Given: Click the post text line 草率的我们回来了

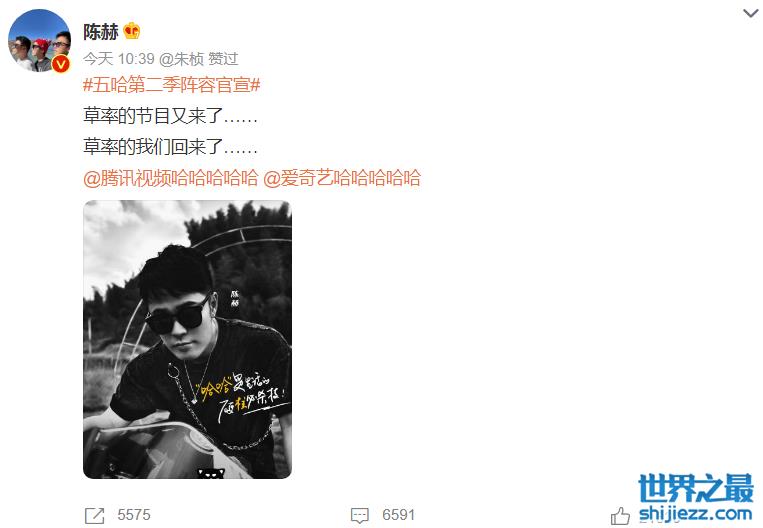Looking at the screenshot, I should (170, 147).
